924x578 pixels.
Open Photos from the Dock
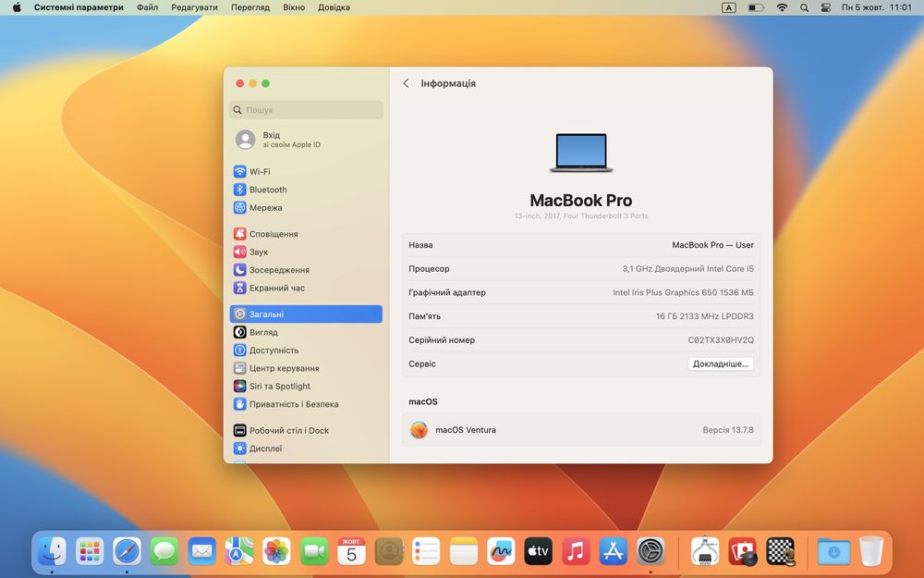click(x=276, y=551)
